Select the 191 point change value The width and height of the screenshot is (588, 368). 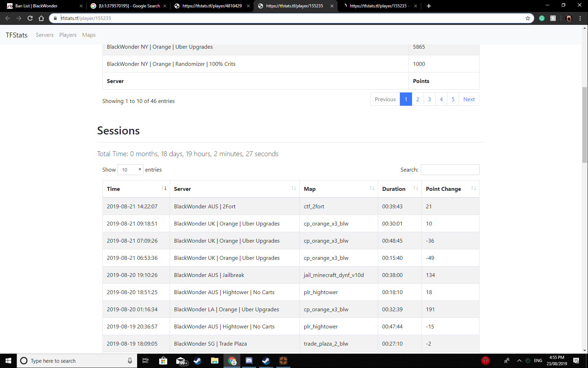430,310
